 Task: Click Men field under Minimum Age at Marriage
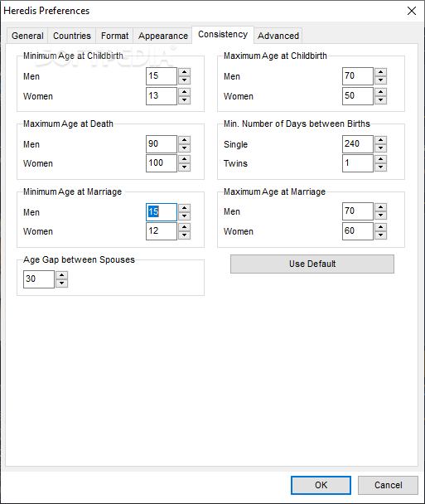tap(162, 212)
